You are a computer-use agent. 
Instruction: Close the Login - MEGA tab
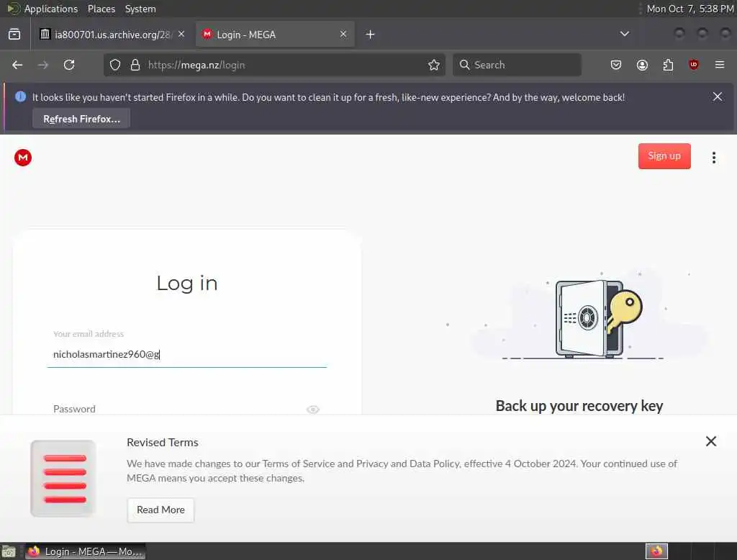tap(343, 34)
